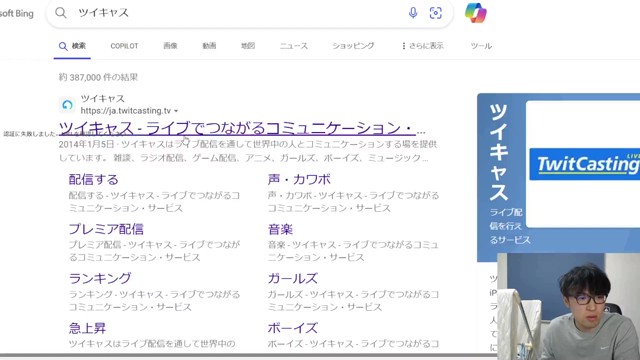
Task: Open the プレミア配信 sitelink
Action: pyautogui.click(x=106, y=229)
